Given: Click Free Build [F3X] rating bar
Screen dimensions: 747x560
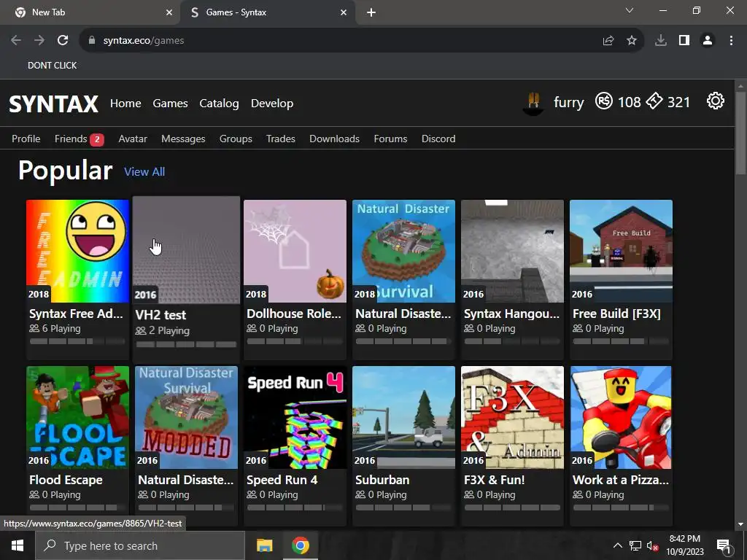Looking at the screenshot, I should [x=621, y=341].
